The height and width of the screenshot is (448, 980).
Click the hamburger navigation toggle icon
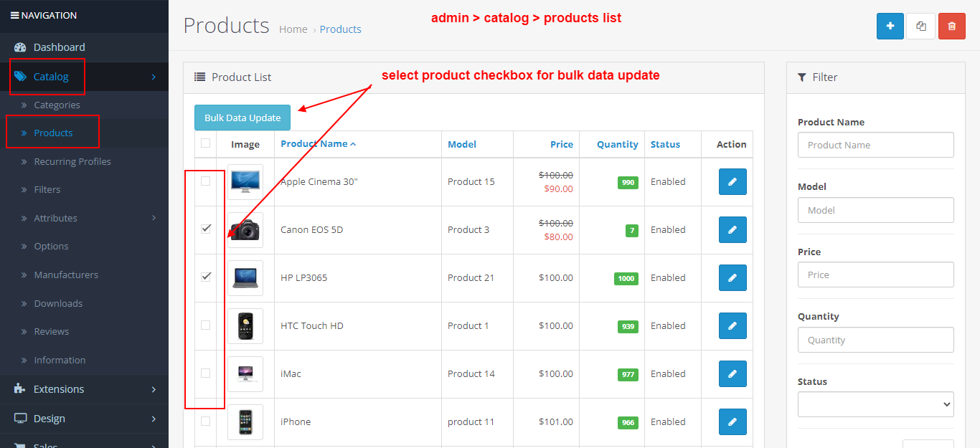14,16
